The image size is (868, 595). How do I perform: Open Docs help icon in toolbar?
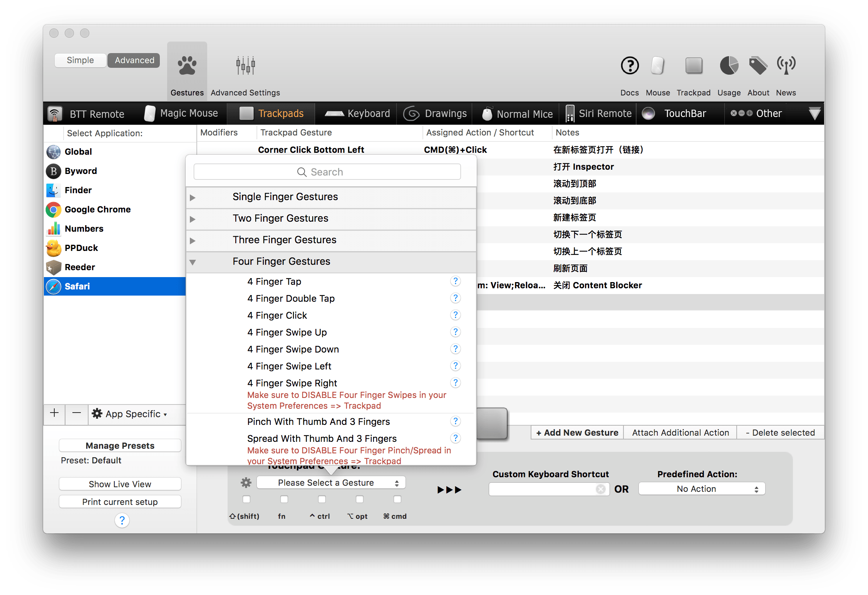630,66
